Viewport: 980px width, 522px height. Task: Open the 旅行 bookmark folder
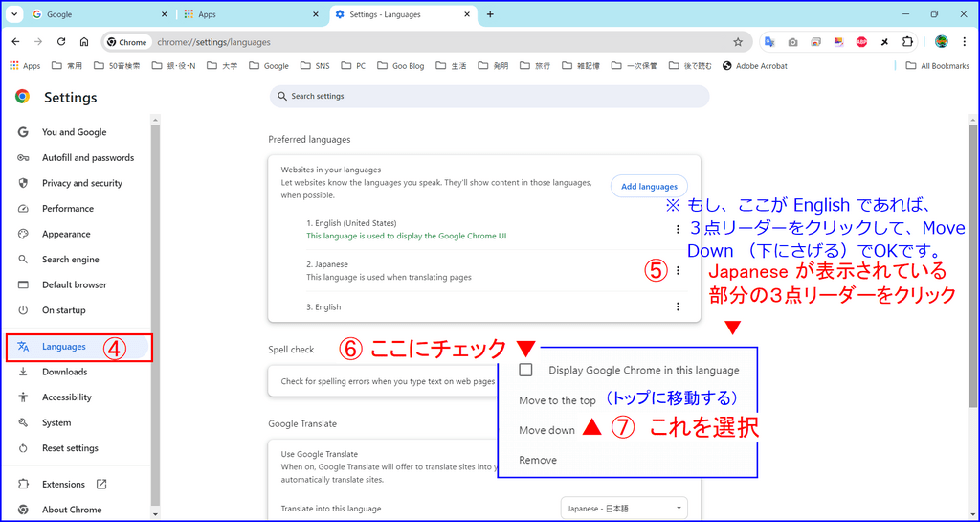[534, 66]
